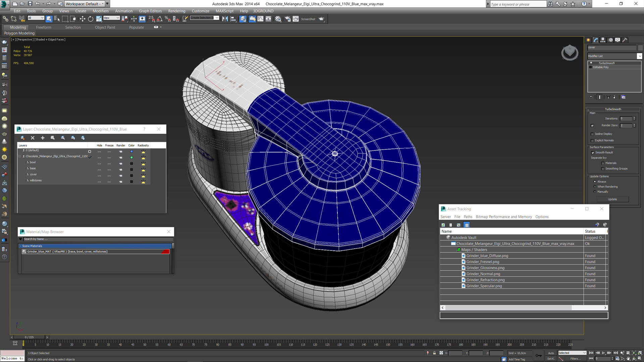Choose the Select and Rotate tool

pos(91,19)
